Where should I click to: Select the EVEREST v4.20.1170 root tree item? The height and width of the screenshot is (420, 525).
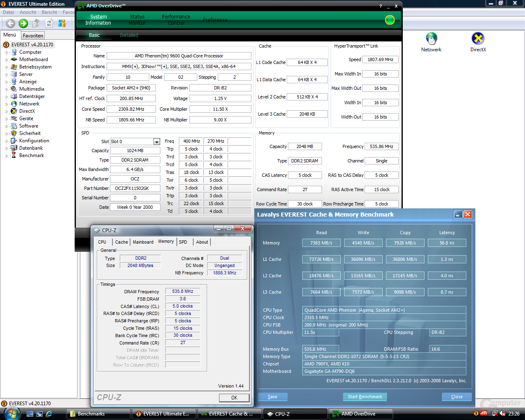point(28,45)
